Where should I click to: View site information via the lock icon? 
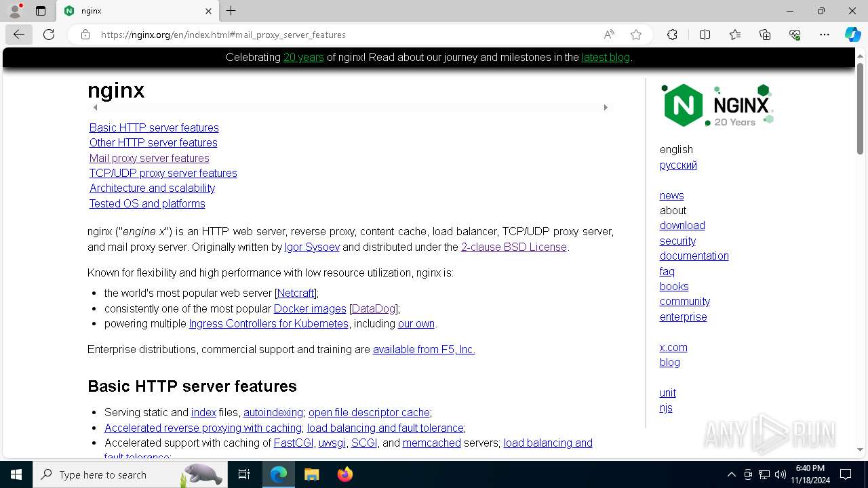[85, 35]
